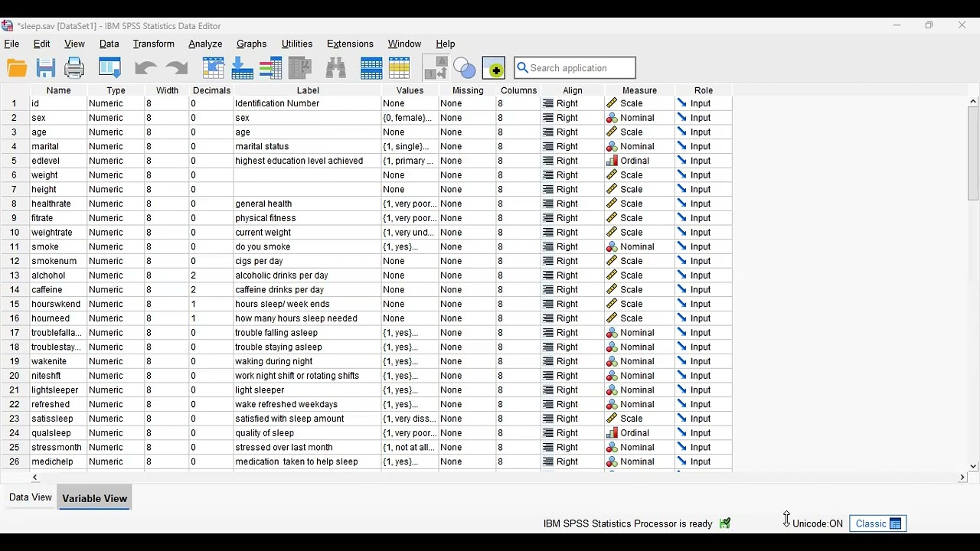Open the Transform menu
This screenshot has width=980, height=551.
point(154,44)
